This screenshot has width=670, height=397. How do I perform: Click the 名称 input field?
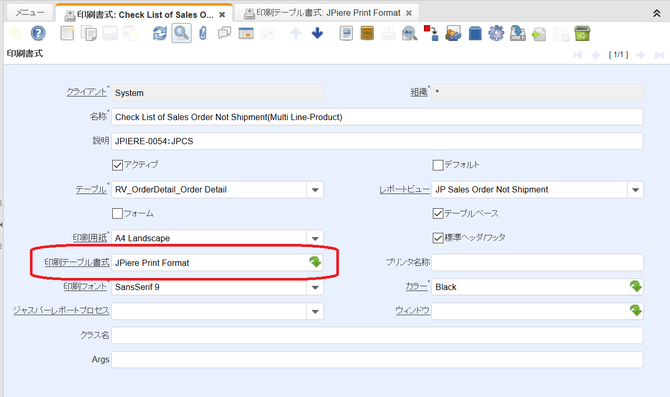coord(377,117)
